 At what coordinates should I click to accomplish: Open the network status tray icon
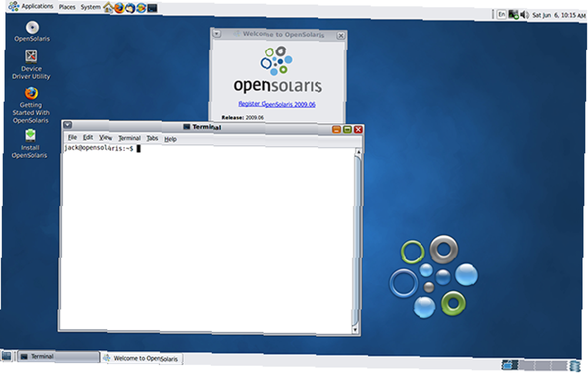pos(513,15)
